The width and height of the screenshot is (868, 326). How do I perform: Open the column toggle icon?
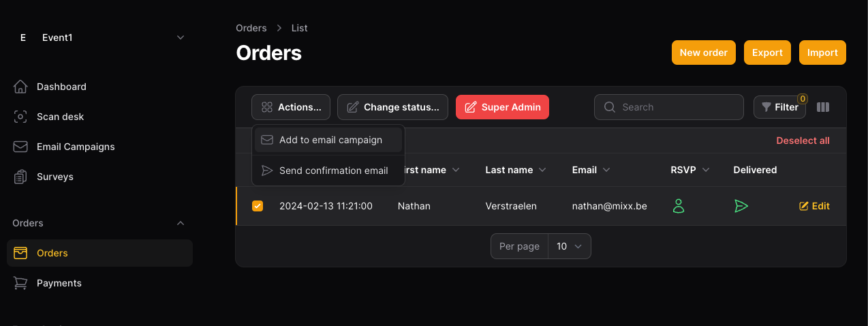823,107
